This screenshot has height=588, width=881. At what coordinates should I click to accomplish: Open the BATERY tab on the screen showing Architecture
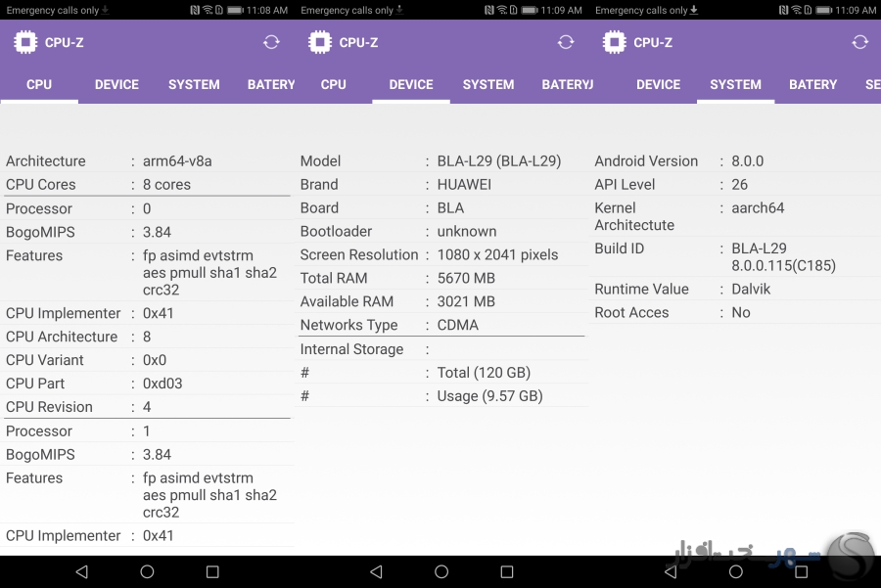click(271, 85)
